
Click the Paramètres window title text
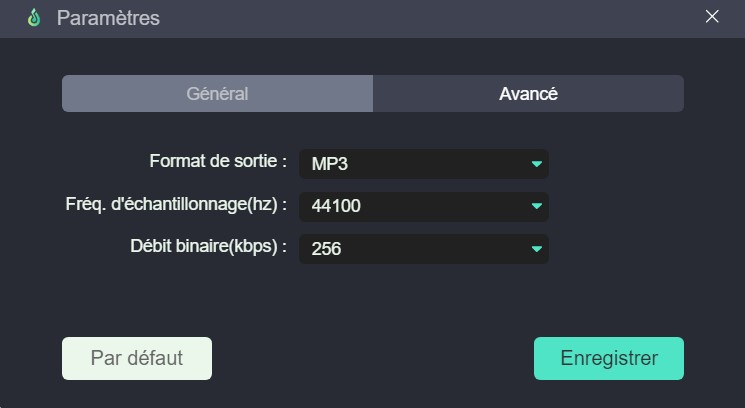108,18
